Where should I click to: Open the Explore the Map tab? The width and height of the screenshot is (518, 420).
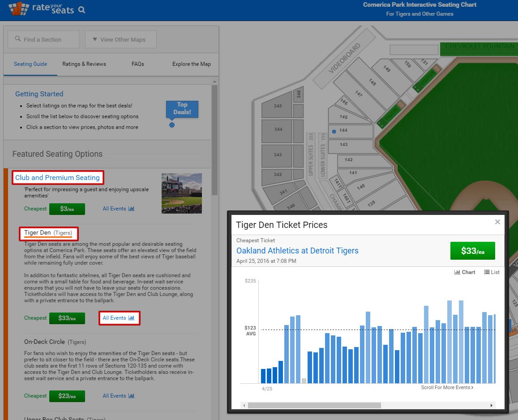pos(191,64)
